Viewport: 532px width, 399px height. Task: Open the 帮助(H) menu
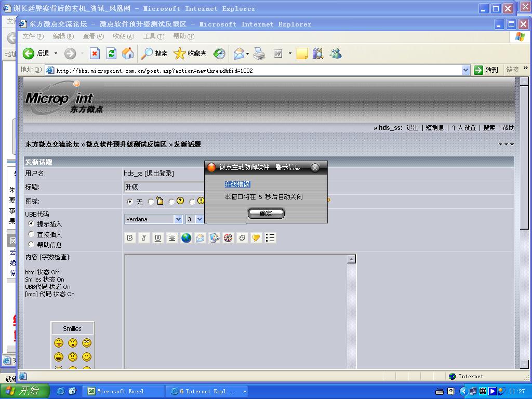point(183,36)
